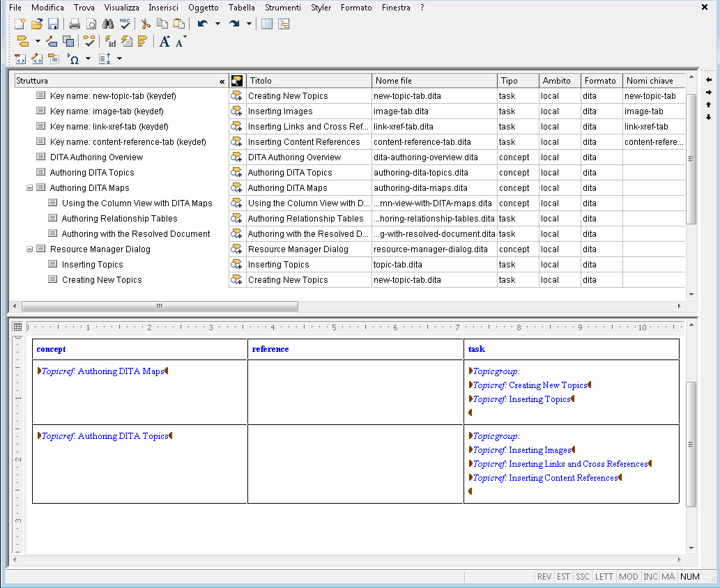Redo the action with redo arrow
Image resolution: width=720 pixels, height=588 pixels.
[234, 24]
